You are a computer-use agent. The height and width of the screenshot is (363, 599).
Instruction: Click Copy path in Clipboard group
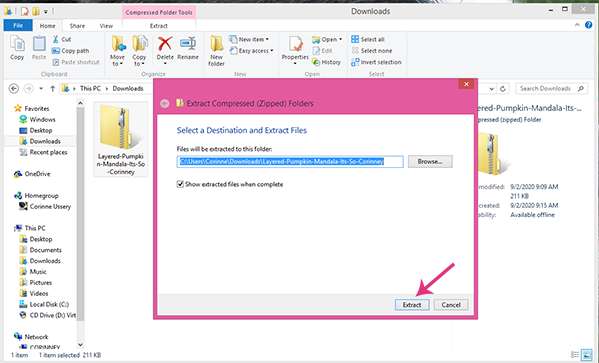point(70,50)
